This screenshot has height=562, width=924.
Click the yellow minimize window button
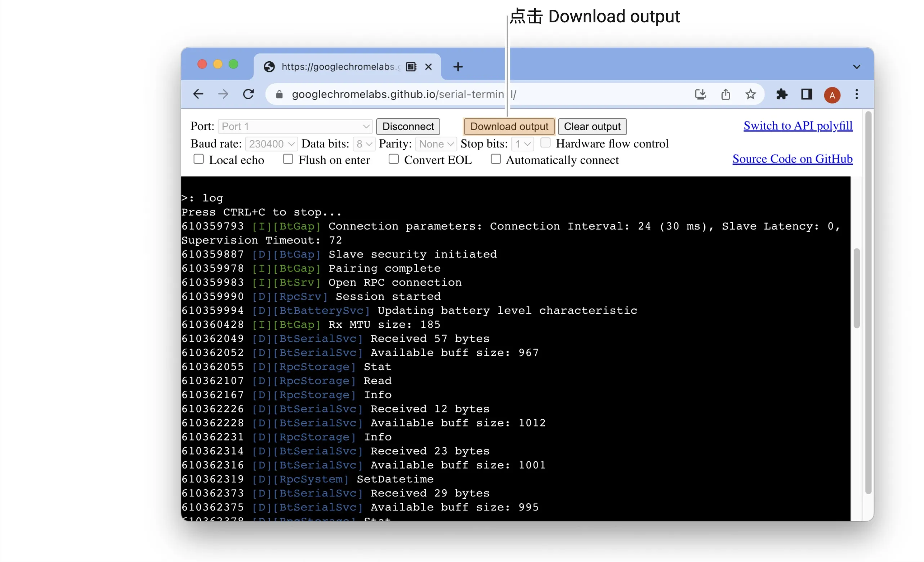(218, 64)
